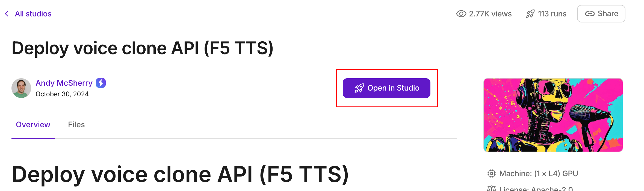Click the eye icon for views
The image size is (644, 191).
(x=461, y=14)
